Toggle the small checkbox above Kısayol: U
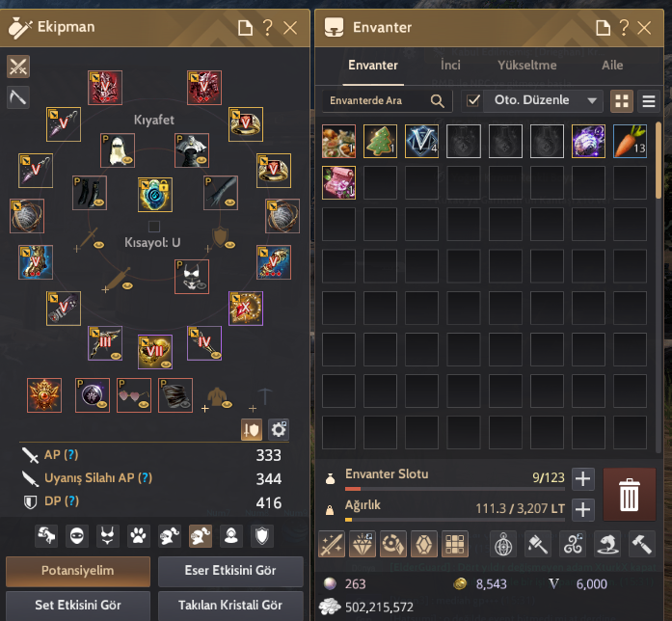Image resolution: width=672 pixels, height=621 pixels. click(x=154, y=227)
